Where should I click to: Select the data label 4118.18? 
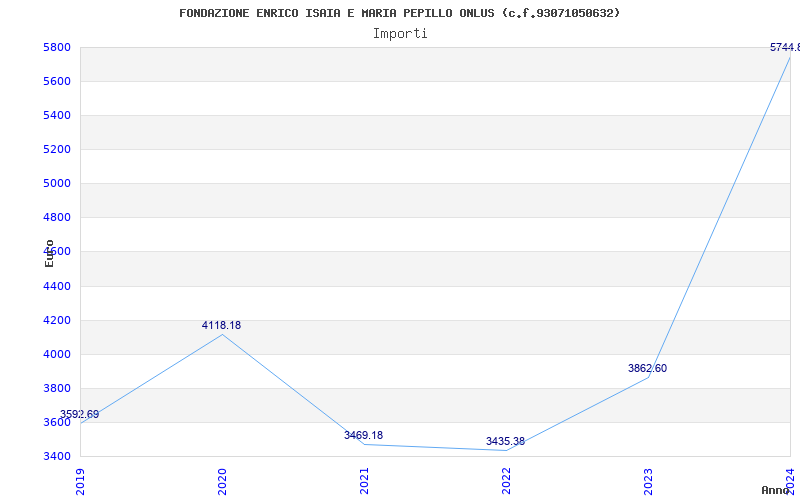point(221,325)
